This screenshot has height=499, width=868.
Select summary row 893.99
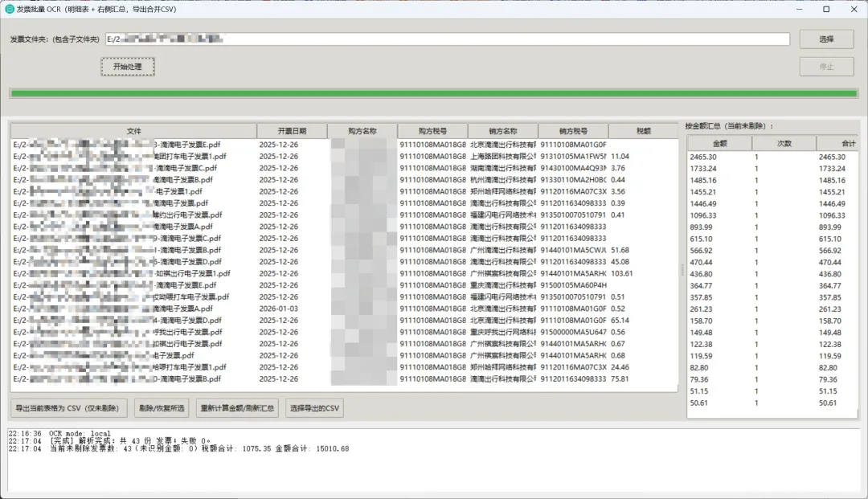(773, 227)
